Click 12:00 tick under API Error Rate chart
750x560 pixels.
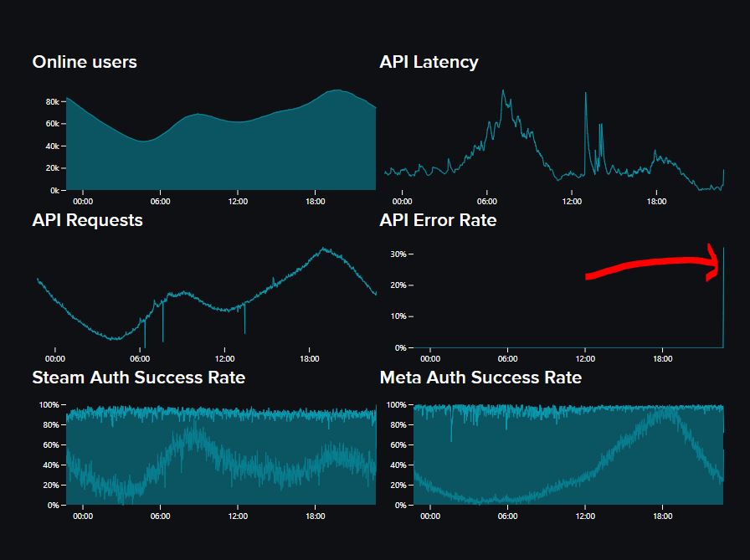click(585, 358)
